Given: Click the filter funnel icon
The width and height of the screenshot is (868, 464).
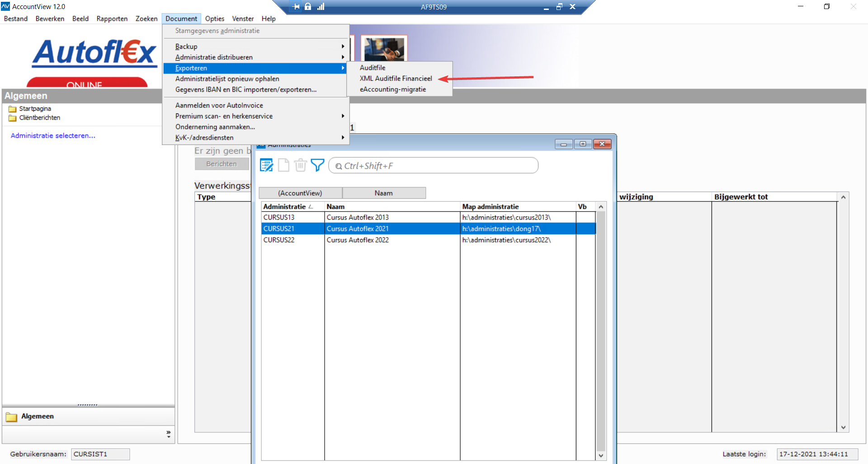Looking at the screenshot, I should [317, 165].
